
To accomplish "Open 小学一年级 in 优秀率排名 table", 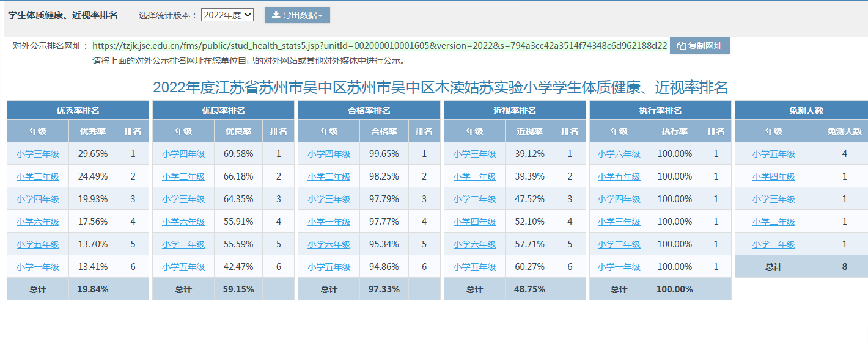I will tap(38, 267).
